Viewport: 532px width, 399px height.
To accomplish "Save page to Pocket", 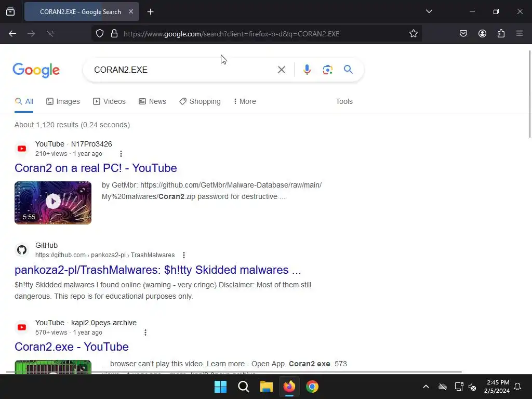I will click(x=463, y=34).
